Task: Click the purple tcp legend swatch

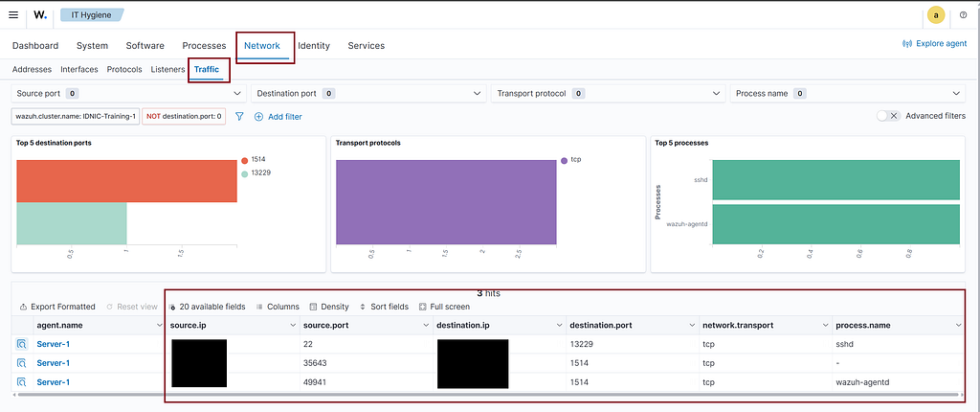Action: pyautogui.click(x=565, y=161)
